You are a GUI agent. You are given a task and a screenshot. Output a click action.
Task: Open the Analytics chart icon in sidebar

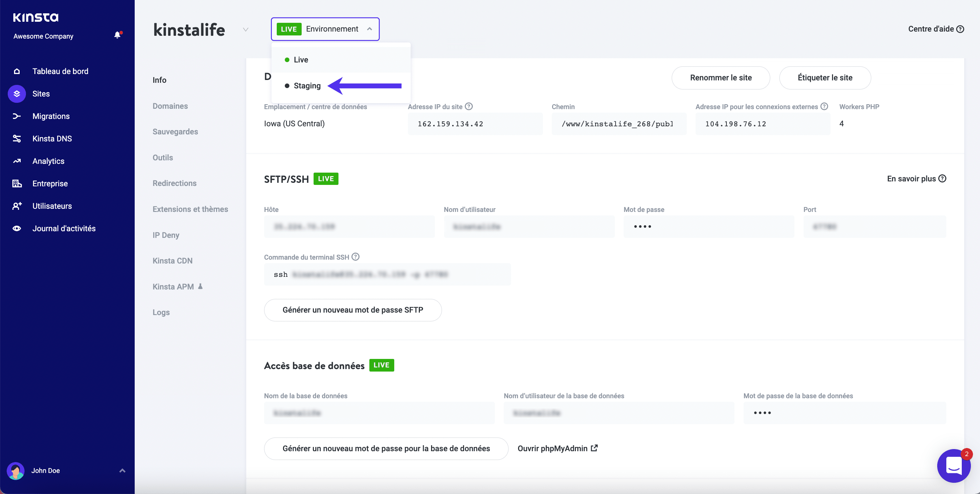pos(17,161)
